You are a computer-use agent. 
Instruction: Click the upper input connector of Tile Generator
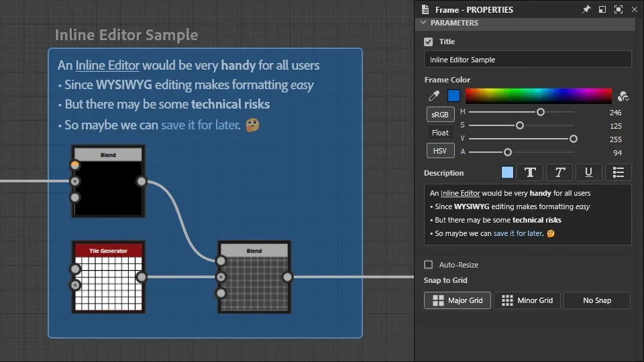pyautogui.click(x=75, y=269)
